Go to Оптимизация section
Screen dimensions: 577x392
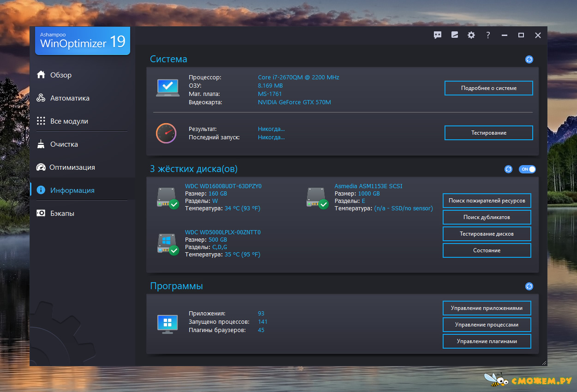[x=82, y=167]
